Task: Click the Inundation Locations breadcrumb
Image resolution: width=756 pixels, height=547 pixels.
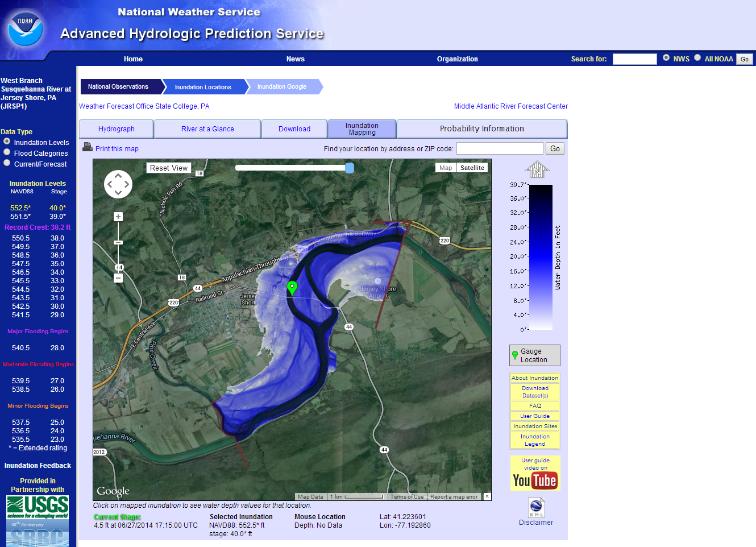Action: click(203, 87)
